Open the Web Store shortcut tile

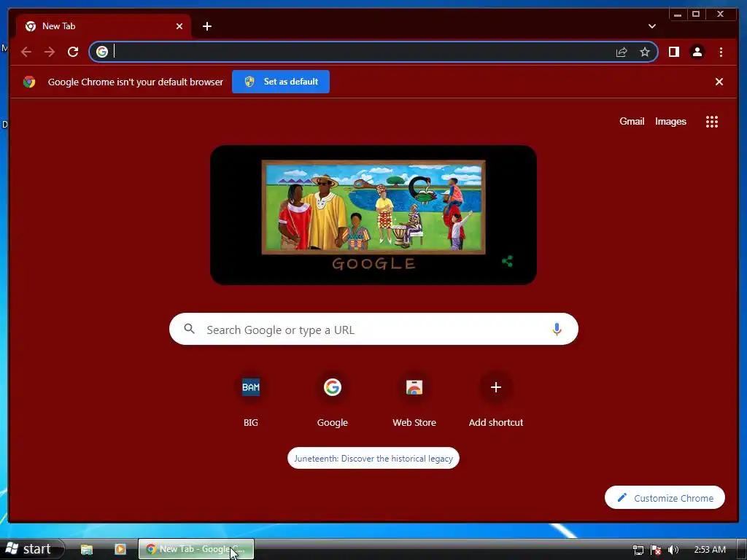pyautogui.click(x=414, y=400)
